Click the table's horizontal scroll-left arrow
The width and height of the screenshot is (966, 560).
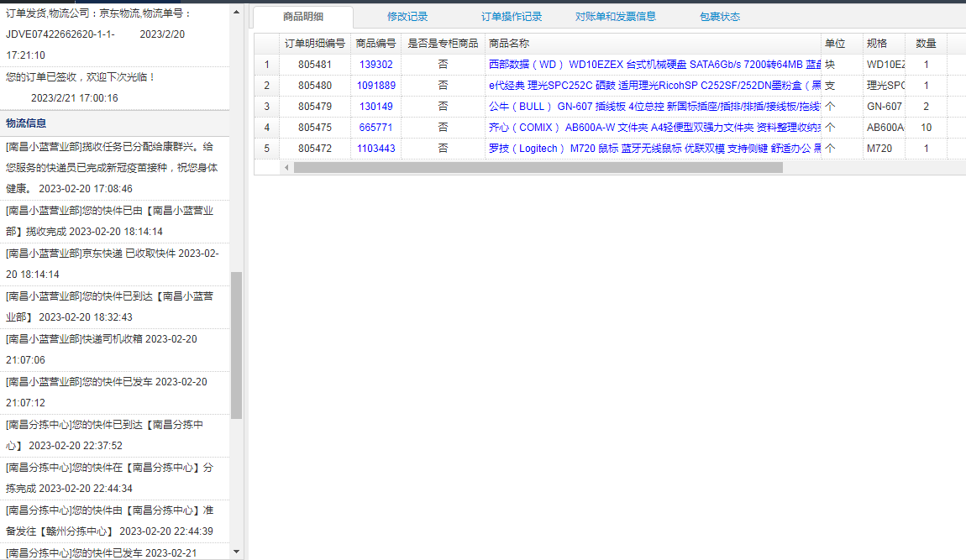click(286, 168)
